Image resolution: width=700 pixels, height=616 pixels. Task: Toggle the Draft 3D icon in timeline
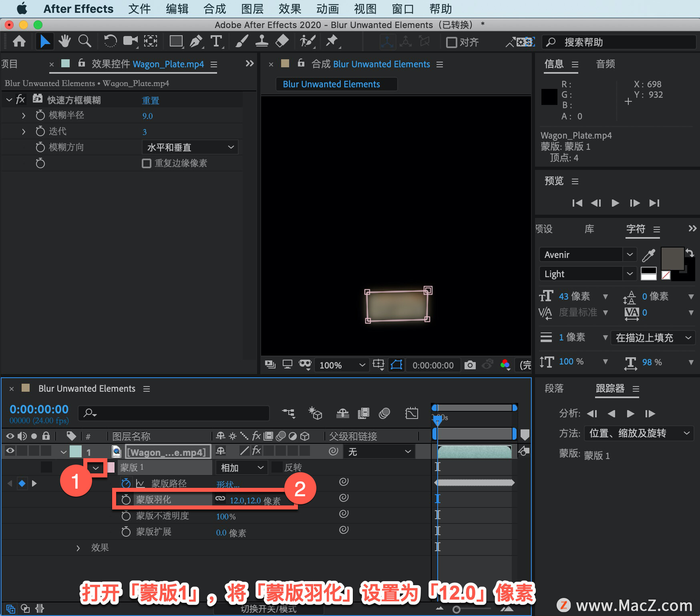(x=315, y=413)
